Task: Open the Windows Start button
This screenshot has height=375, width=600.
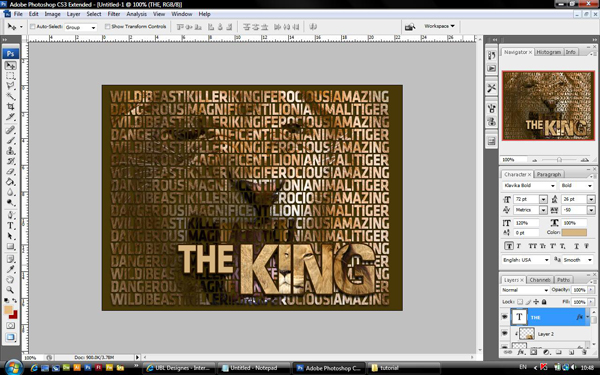Action: 13,367
